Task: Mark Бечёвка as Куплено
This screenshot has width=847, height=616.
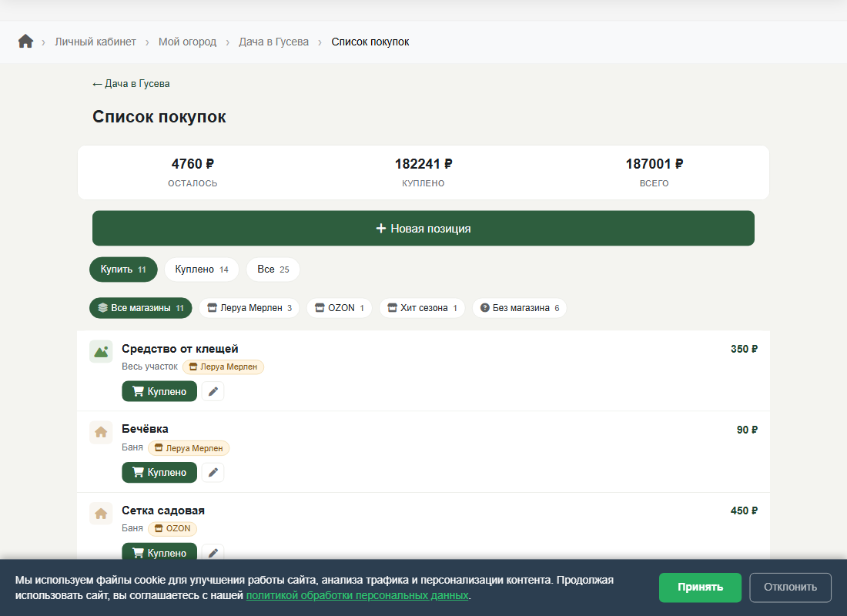Action: 159,472
